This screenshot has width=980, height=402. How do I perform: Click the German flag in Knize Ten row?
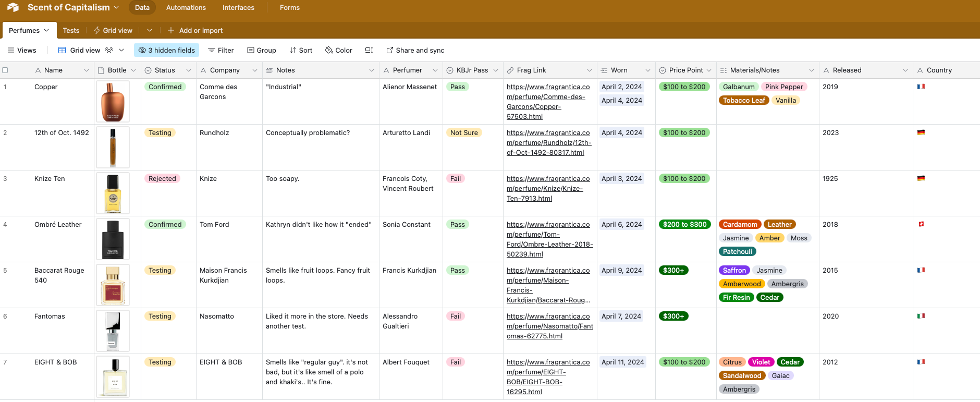click(x=921, y=178)
